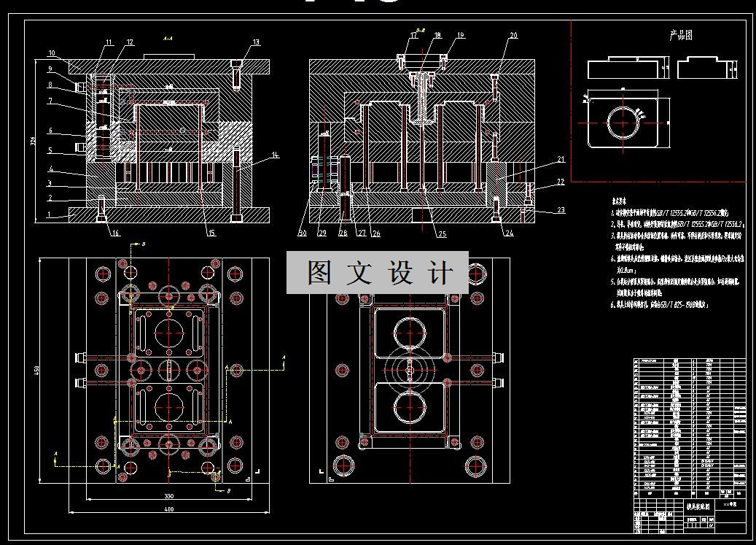Viewport: 756px width, 545px height.
Task: Select the 400 width dimension text
Action: (168, 509)
